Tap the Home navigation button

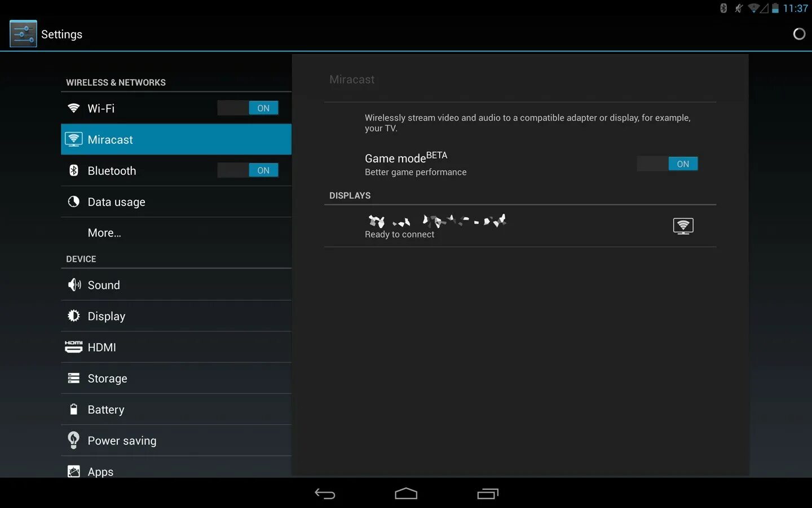click(406, 494)
